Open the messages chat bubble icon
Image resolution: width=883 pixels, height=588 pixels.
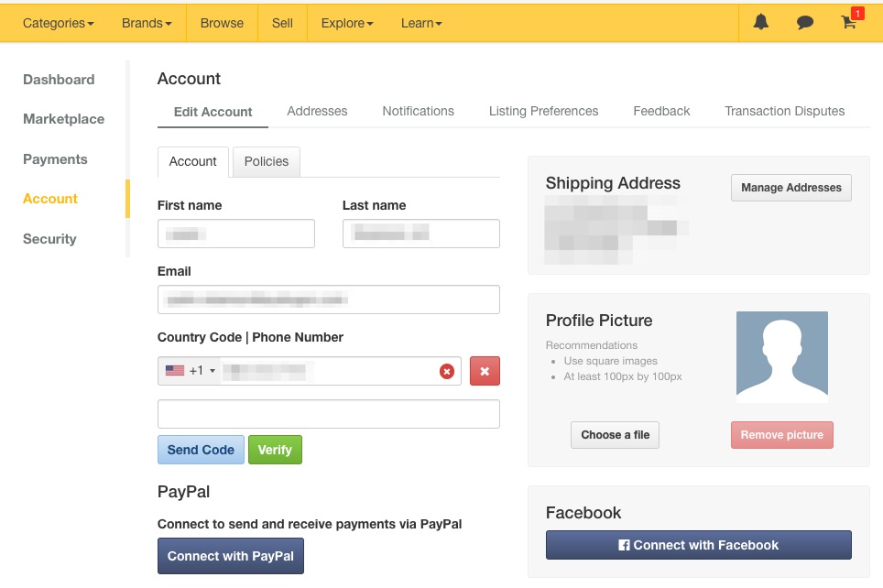tap(805, 23)
